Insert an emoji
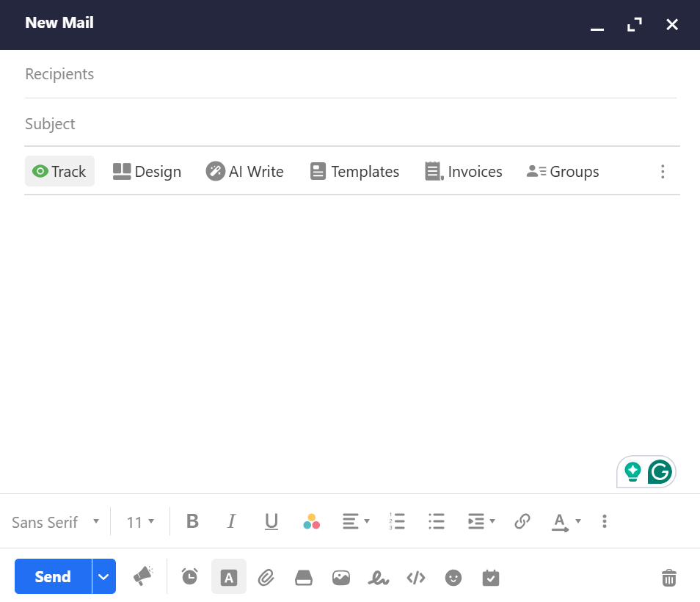700x602 pixels. [453, 578]
